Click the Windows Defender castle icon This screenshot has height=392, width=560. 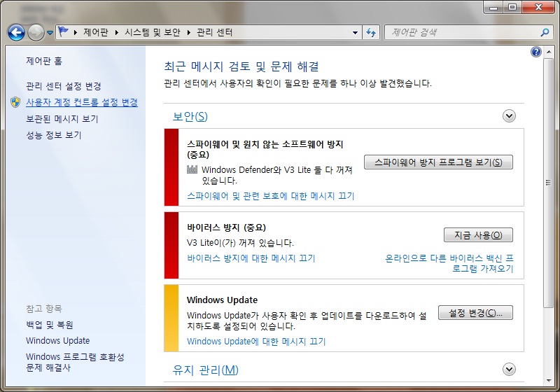tap(192, 169)
